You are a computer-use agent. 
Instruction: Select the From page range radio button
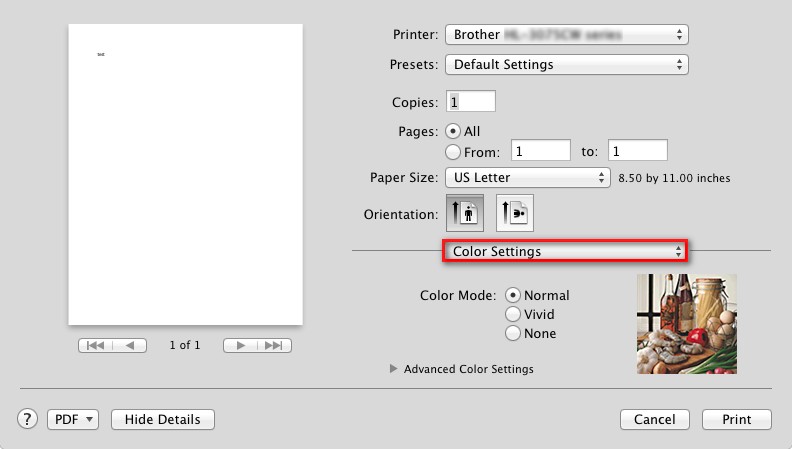tap(453, 152)
